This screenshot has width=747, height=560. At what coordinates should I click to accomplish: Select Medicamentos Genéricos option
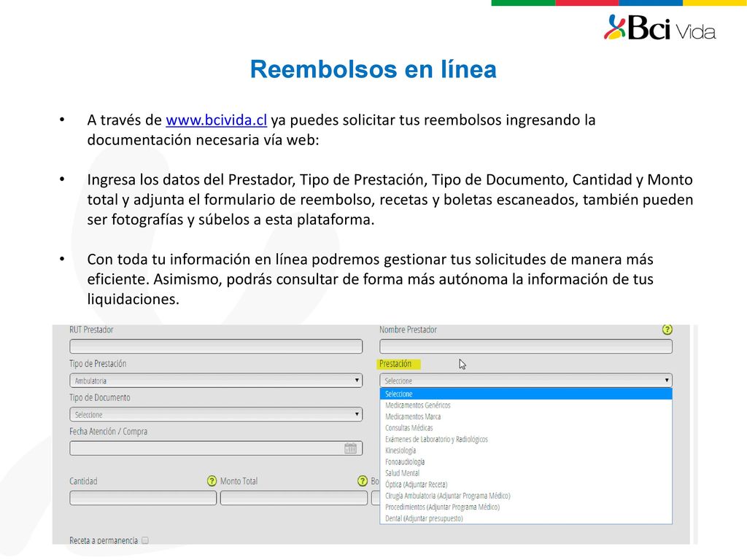(x=526, y=405)
